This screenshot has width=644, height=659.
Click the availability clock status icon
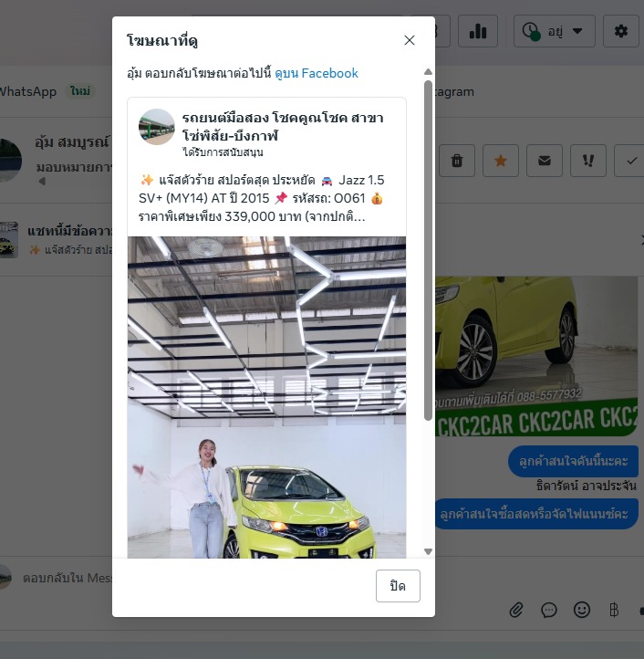click(x=531, y=32)
